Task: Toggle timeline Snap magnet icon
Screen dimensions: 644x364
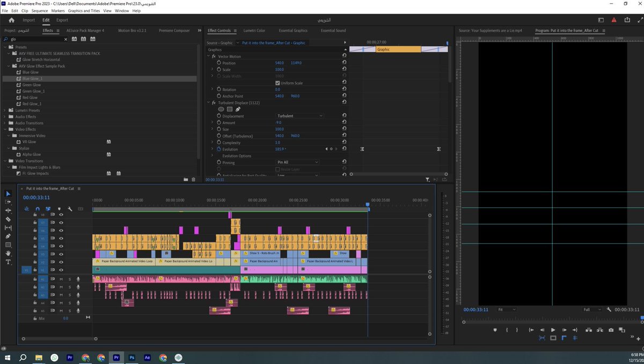Action: [x=38, y=209]
